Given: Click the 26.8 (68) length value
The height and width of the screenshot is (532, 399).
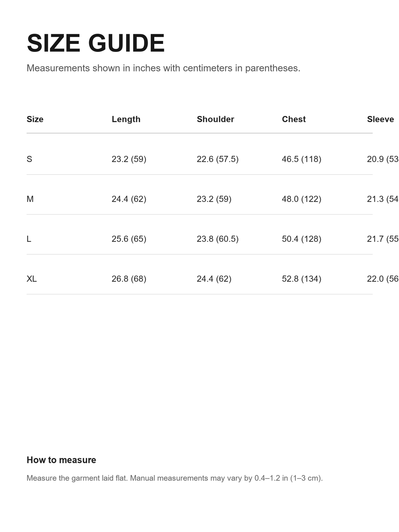Looking at the screenshot, I should pos(129,279).
